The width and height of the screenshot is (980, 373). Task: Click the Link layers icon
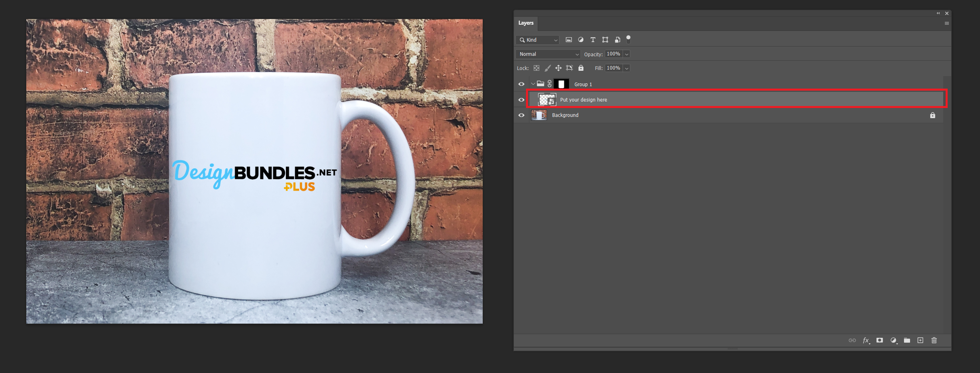pos(852,340)
